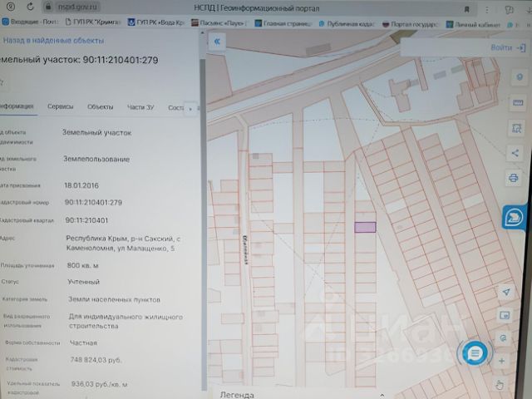The width and height of the screenshot is (532, 399).
Task: Show more tabs with the arrow
Action: (x=190, y=109)
